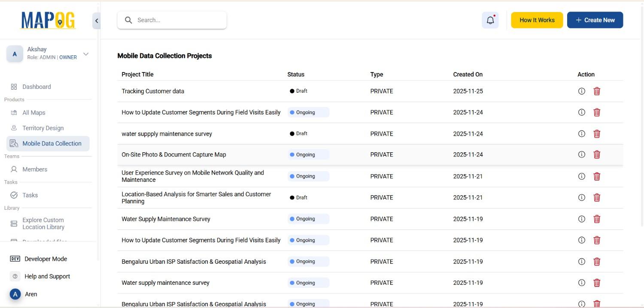This screenshot has height=308, width=644.
Task: Open the notification bell
Action: tap(490, 20)
